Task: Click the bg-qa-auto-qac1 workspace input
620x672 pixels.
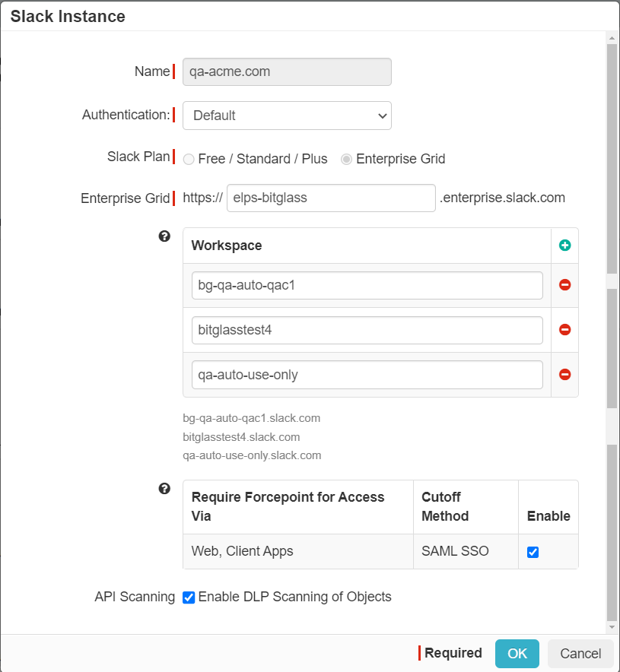Action: (x=367, y=285)
